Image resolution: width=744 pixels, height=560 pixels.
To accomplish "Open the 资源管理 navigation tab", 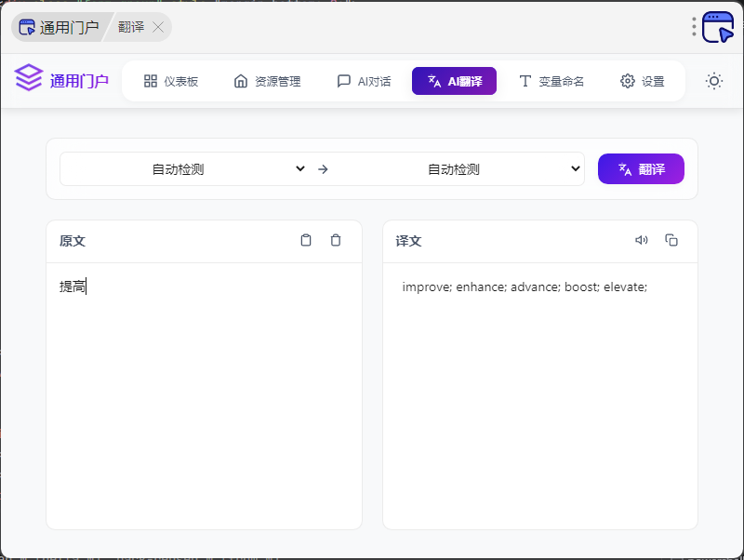I will 267,81.
